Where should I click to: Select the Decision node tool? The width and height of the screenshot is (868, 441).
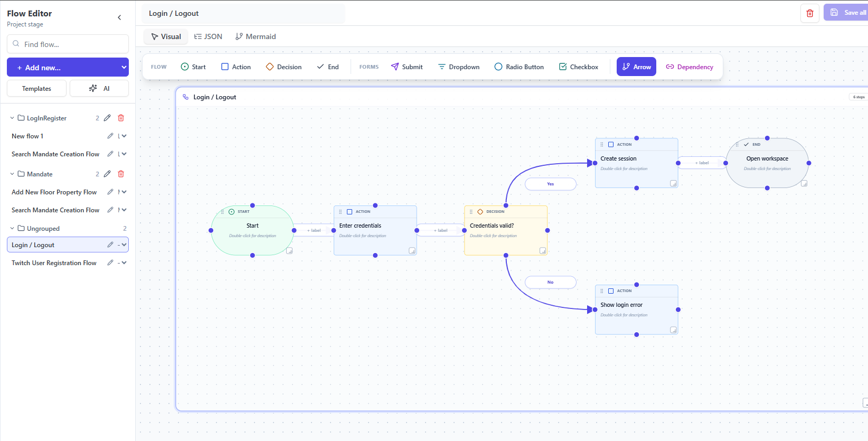coord(284,67)
